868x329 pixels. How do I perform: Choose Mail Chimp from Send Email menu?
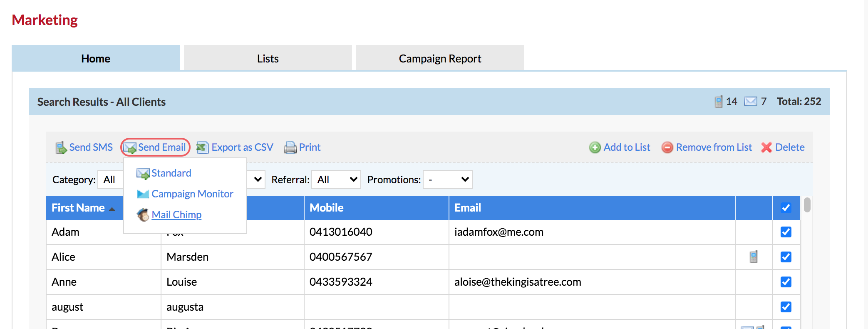pos(176,215)
